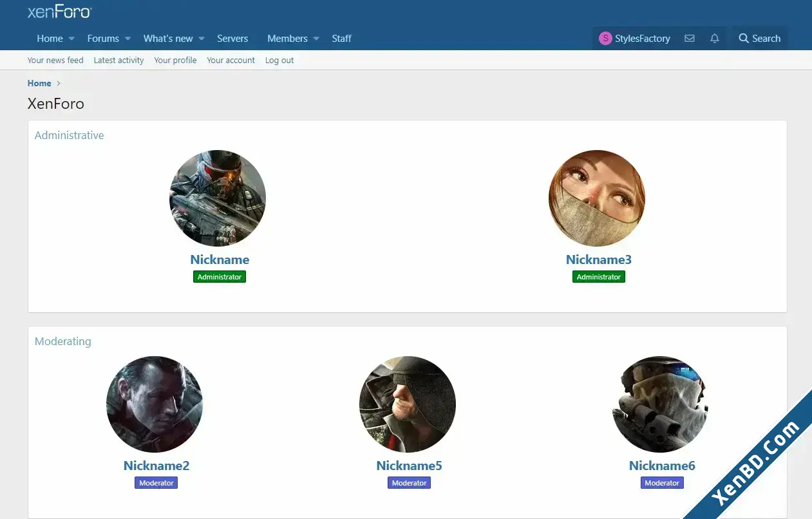The width and height of the screenshot is (812, 519).
Task: Open the Members navigation tab
Action: (287, 39)
